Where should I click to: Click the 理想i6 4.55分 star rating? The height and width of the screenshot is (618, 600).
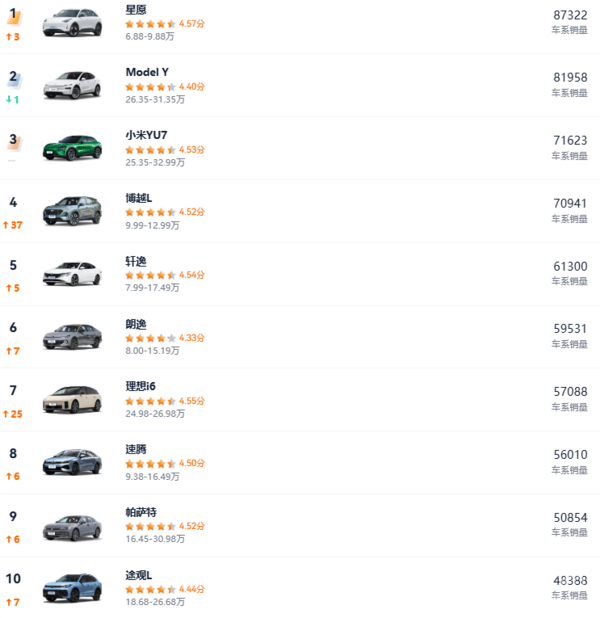click(x=150, y=401)
